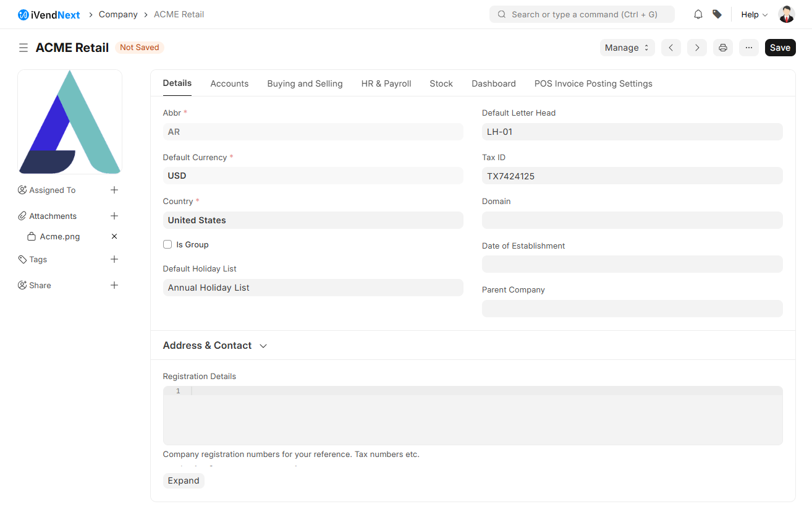Click the Share person icon

coord(23,285)
